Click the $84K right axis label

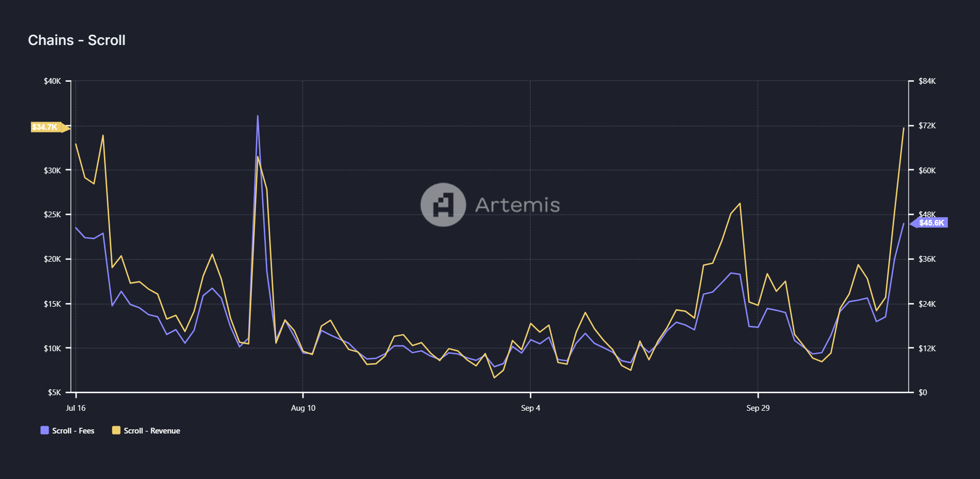[x=927, y=81]
